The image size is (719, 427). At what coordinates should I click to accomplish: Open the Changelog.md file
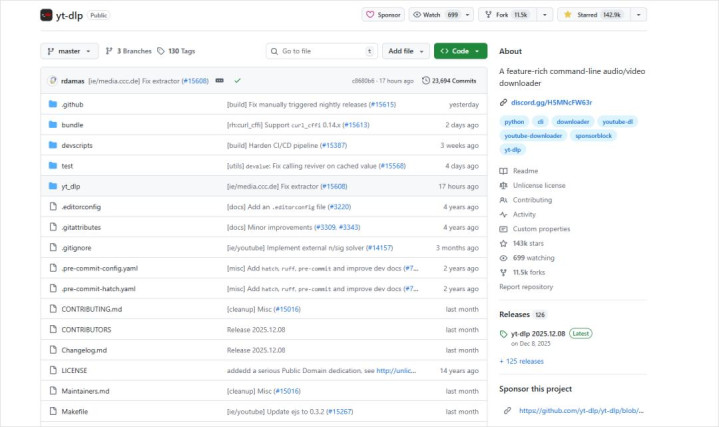84,350
